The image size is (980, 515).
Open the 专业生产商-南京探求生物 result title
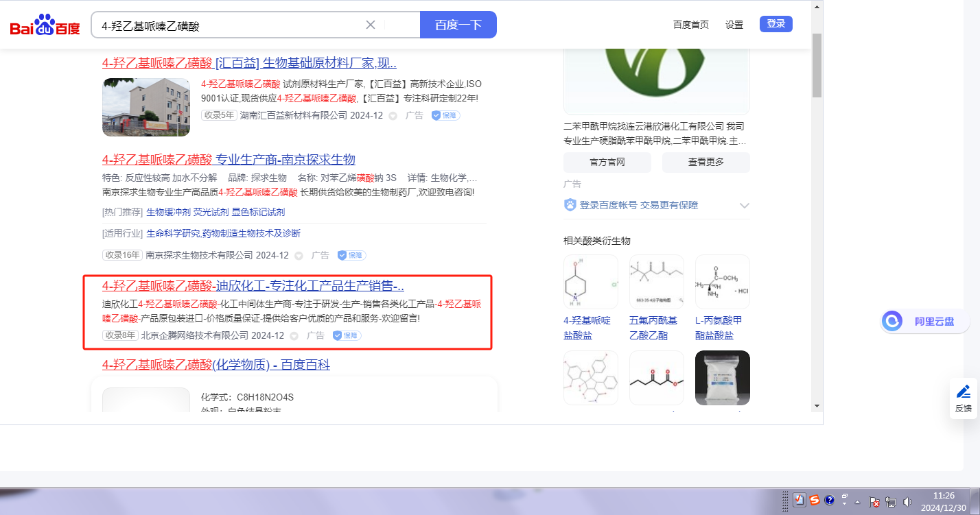coord(229,160)
